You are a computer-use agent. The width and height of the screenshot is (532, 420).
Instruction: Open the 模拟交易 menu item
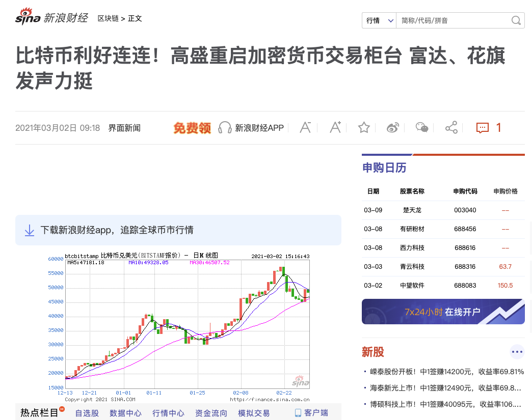(254, 413)
